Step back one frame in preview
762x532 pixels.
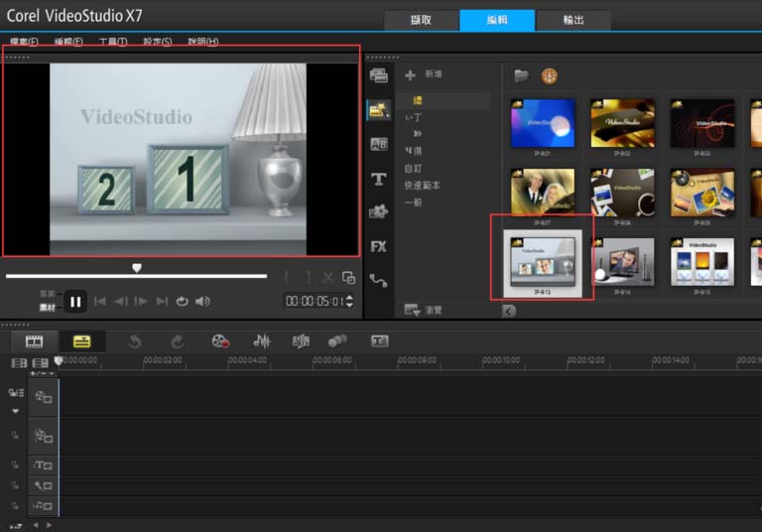click(x=120, y=302)
